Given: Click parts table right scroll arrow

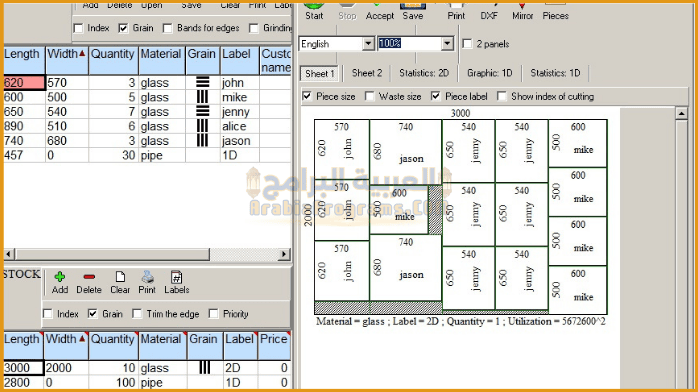Looking at the screenshot, I should pos(284,254).
